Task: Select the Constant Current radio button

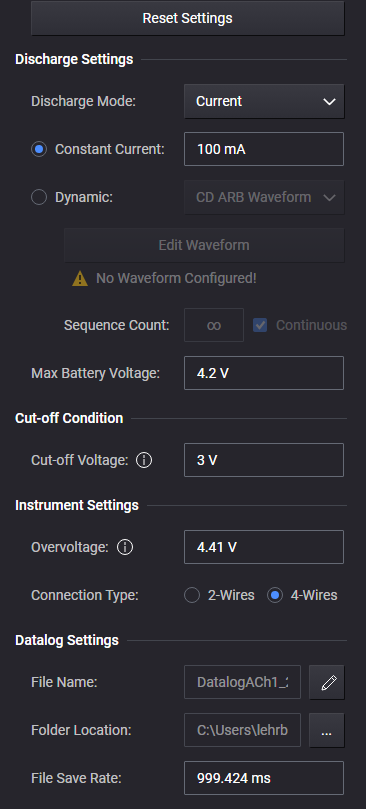Action: click(x=39, y=149)
